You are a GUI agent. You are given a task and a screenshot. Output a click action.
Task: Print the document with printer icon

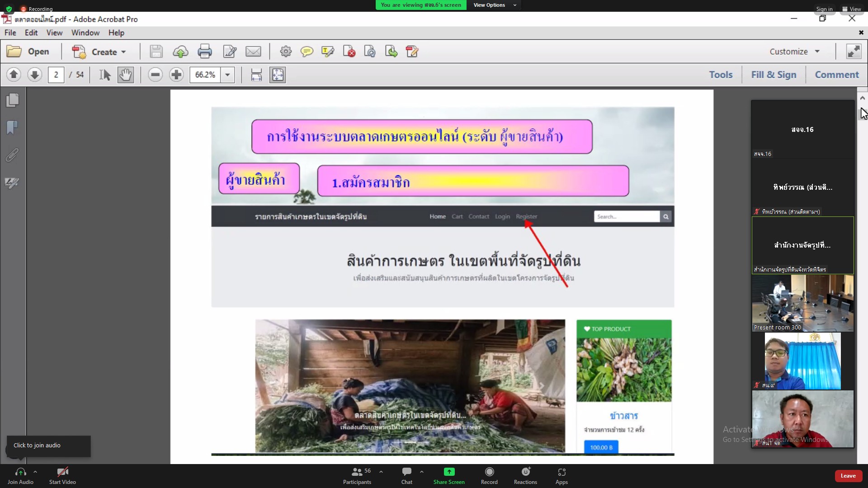205,52
